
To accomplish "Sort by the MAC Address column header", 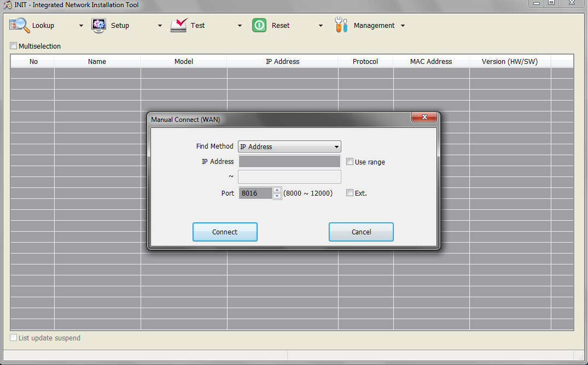I will tap(431, 61).
